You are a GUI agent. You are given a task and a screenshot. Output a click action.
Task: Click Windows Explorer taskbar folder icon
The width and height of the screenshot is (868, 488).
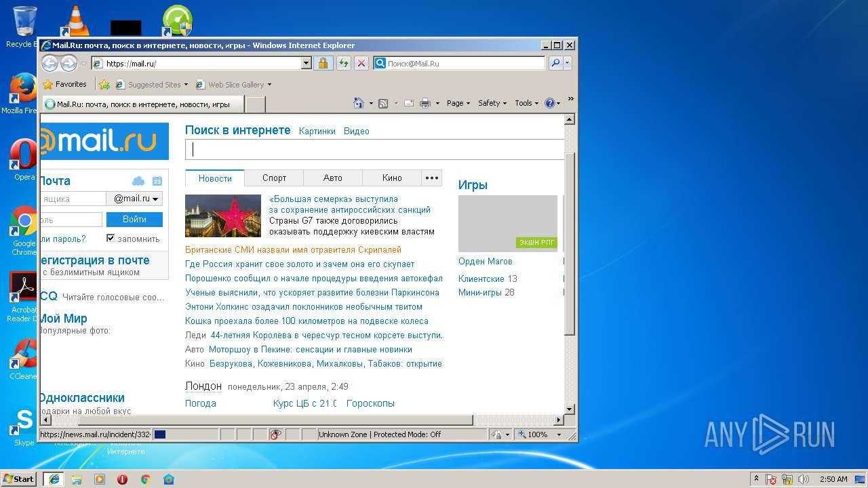point(77,479)
